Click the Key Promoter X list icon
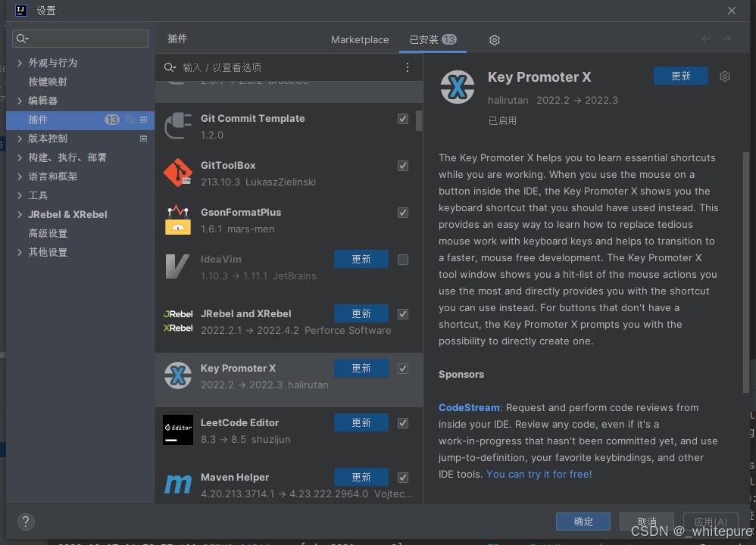 [178, 375]
